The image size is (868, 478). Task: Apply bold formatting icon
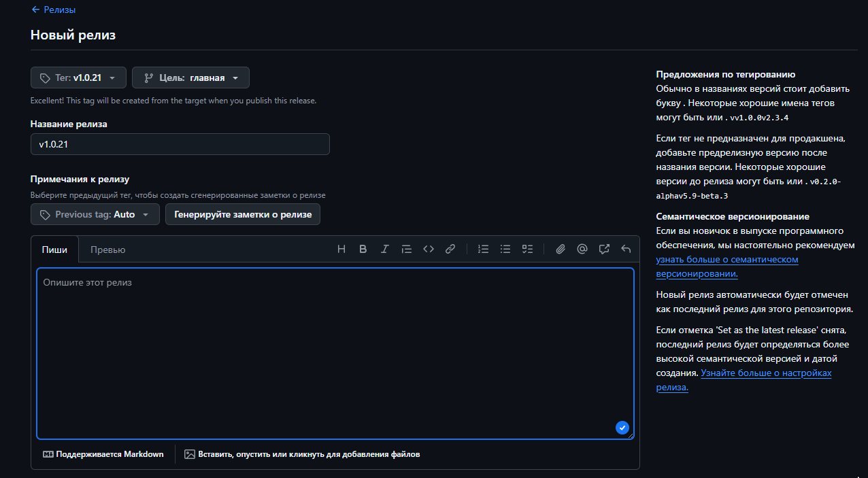pyautogui.click(x=363, y=250)
